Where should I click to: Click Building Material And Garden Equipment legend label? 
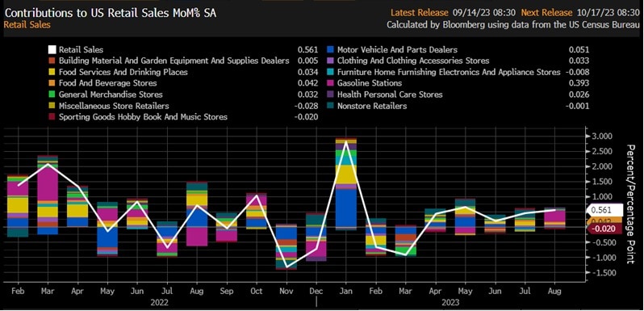click(x=174, y=61)
